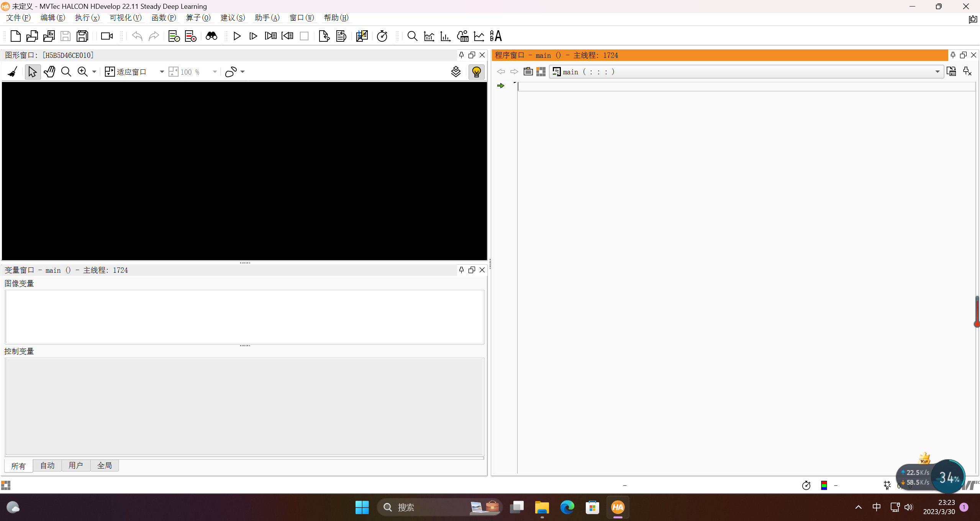The width and height of the screenshot is (980, 521).
Task: Open the 算子(O) menu
Action: click(198, 18)
